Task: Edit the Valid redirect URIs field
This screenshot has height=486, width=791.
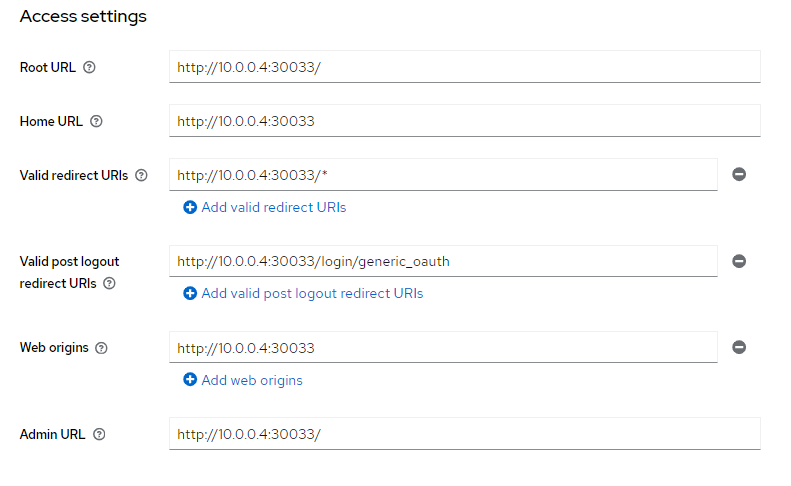Action: (443, 175)
